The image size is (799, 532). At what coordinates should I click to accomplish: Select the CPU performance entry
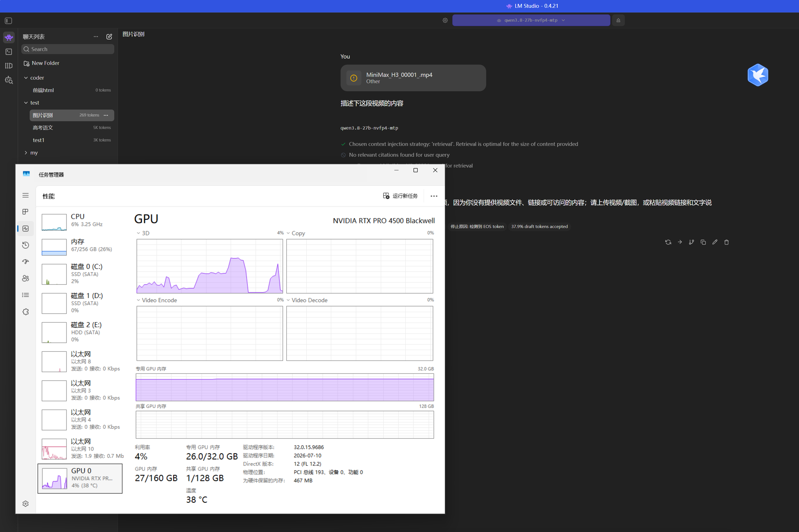(80, 222)
